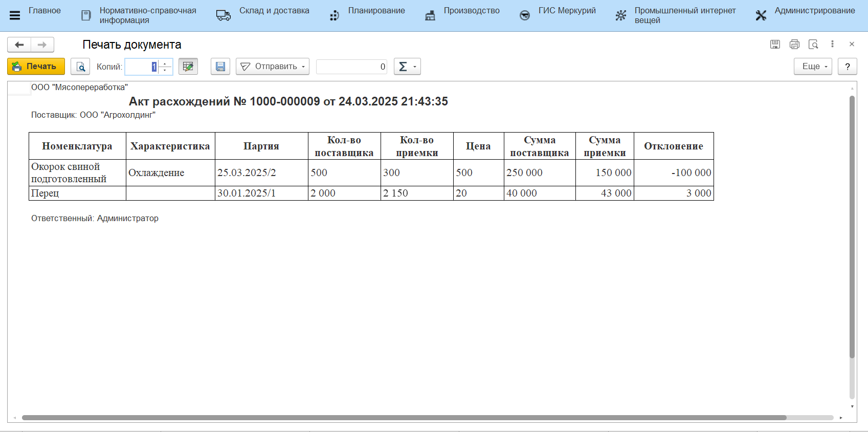Open the page preview icon in title bar

(813, 45)
